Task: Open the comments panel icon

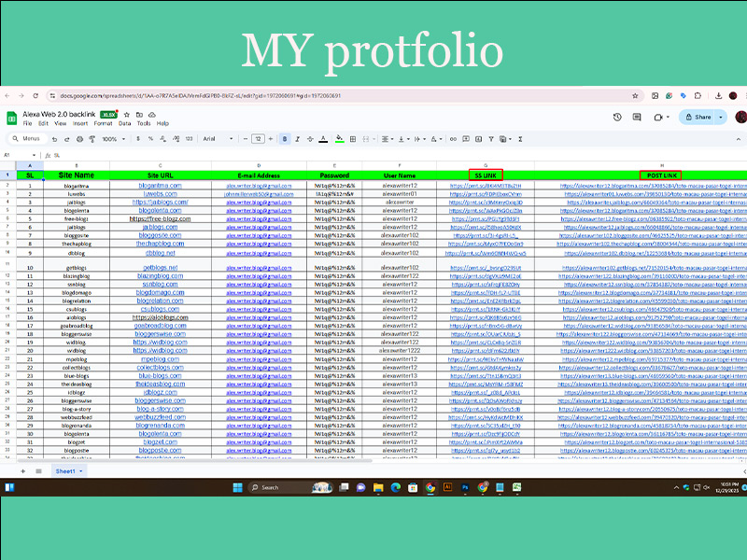Action: coord(637,117)
